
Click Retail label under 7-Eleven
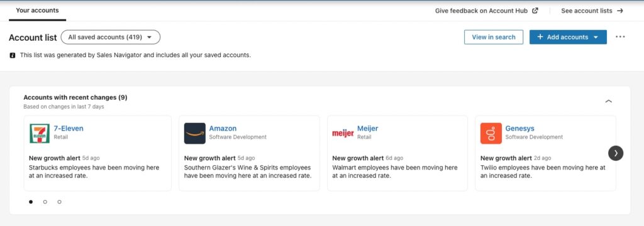pos(61,137)
